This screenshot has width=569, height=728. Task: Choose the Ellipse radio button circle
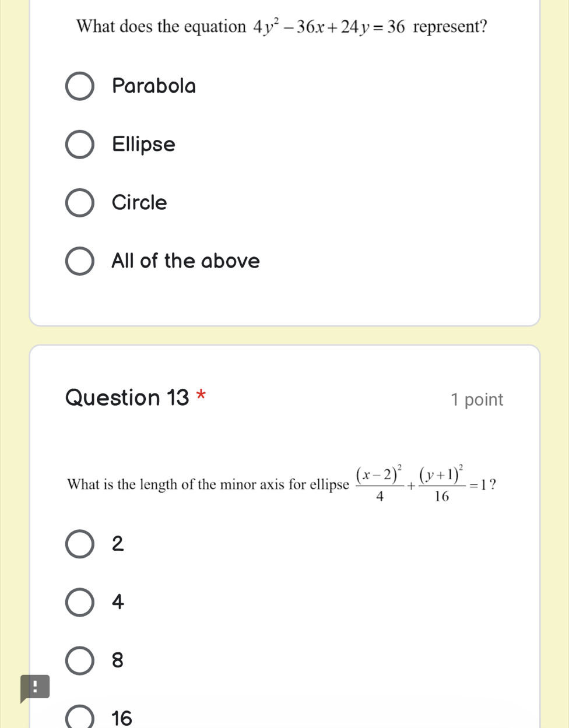click(x=79, y=145)
